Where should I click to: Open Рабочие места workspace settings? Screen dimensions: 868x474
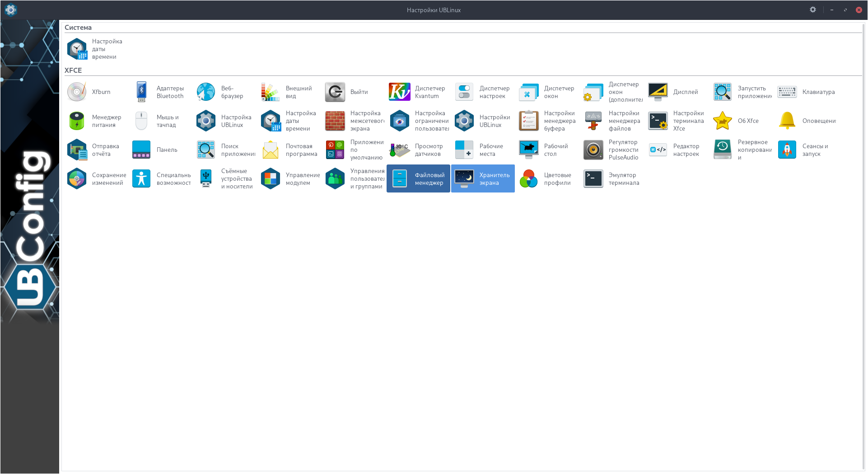[x=483, y=150]
